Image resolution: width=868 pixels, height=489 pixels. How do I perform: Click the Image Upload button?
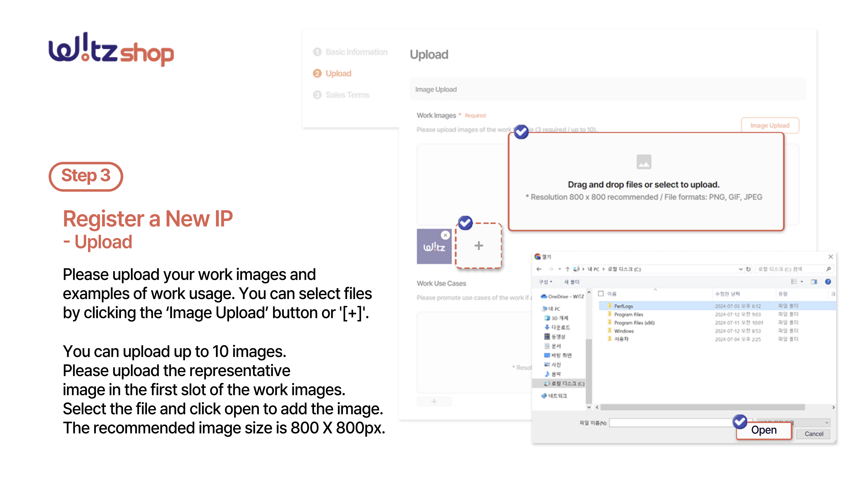(x=770, y=125)
